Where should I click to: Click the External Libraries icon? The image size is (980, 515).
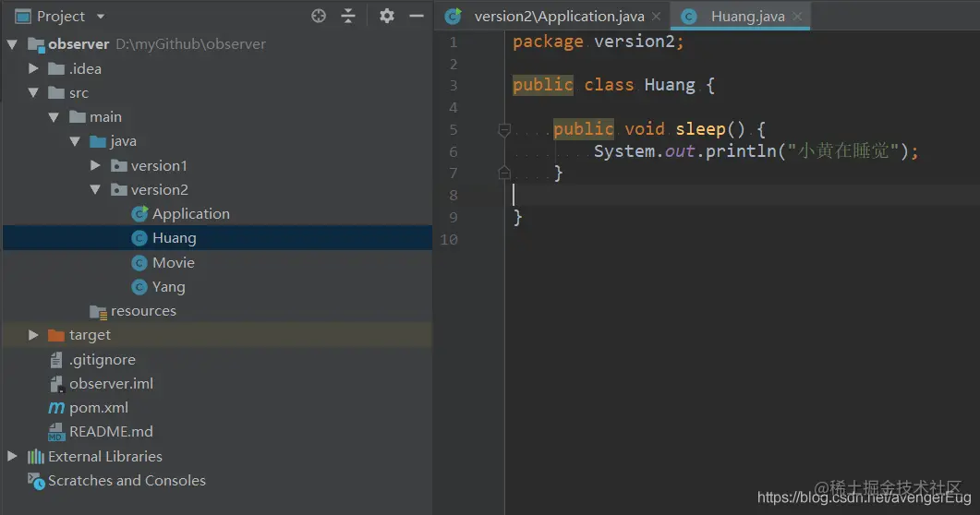tap(36, 457)
